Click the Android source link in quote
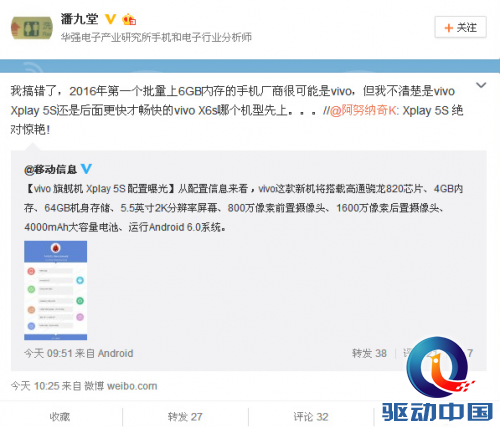 coord(115,353)
